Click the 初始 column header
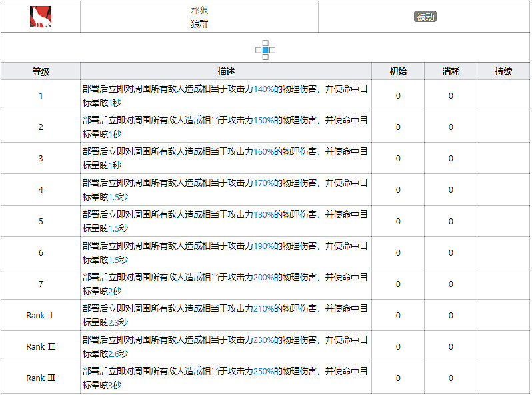 coord(398,71)
